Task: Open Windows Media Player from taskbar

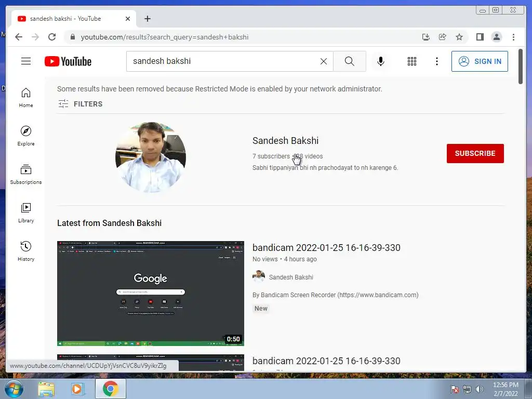Action: (78, 389)
